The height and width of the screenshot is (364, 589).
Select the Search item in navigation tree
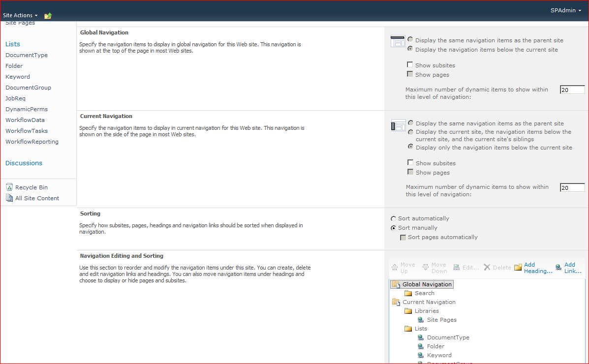[x=424, y=293]
